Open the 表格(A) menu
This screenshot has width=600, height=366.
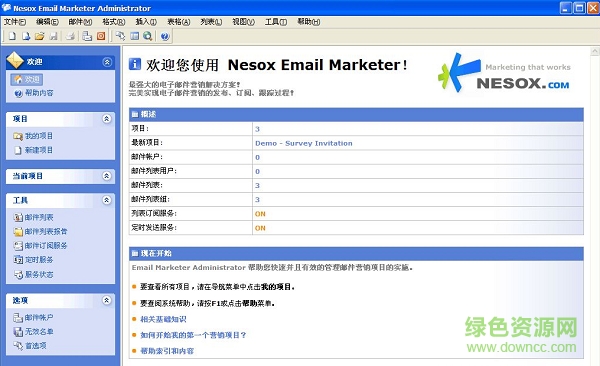[179, 22]
